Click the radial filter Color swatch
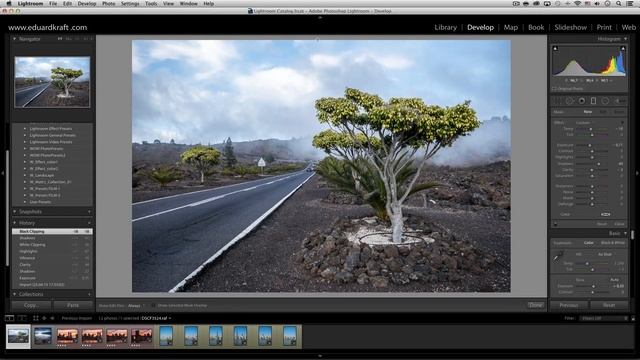This screenshot has width=640, height=360. click(605, 214)
